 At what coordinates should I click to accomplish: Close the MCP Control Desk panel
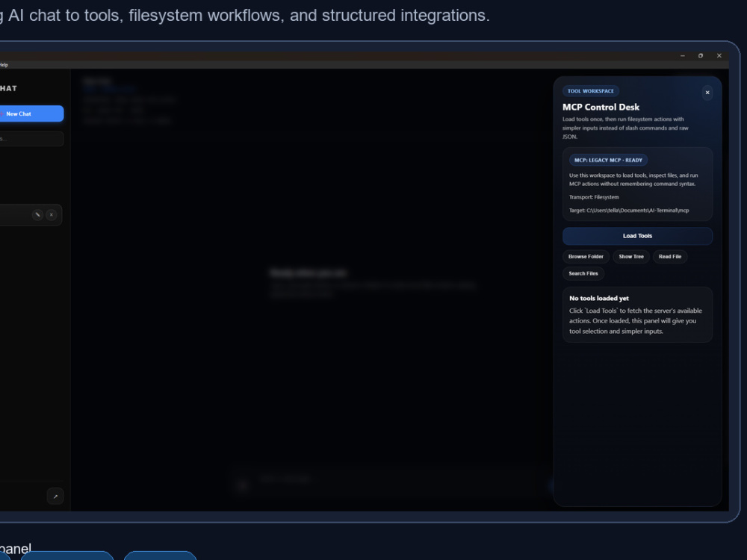pos(707,93)
